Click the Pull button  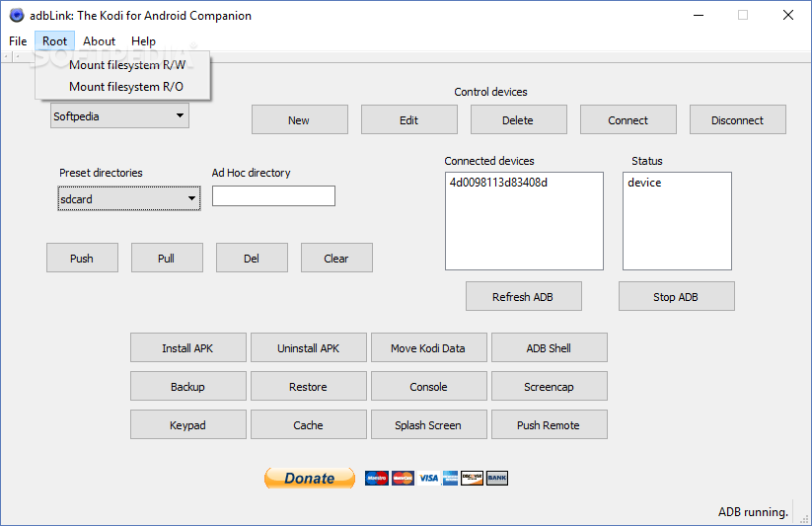coord(167,258)
